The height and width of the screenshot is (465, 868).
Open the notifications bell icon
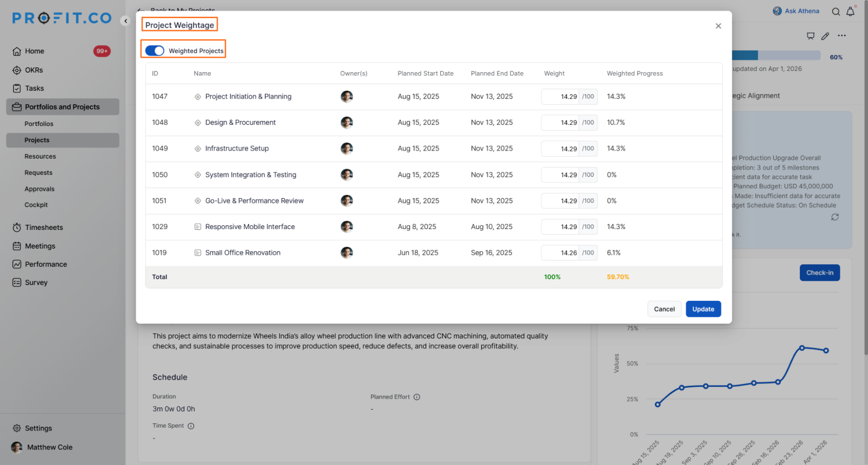pyautogui.click(x=850, y=12)
